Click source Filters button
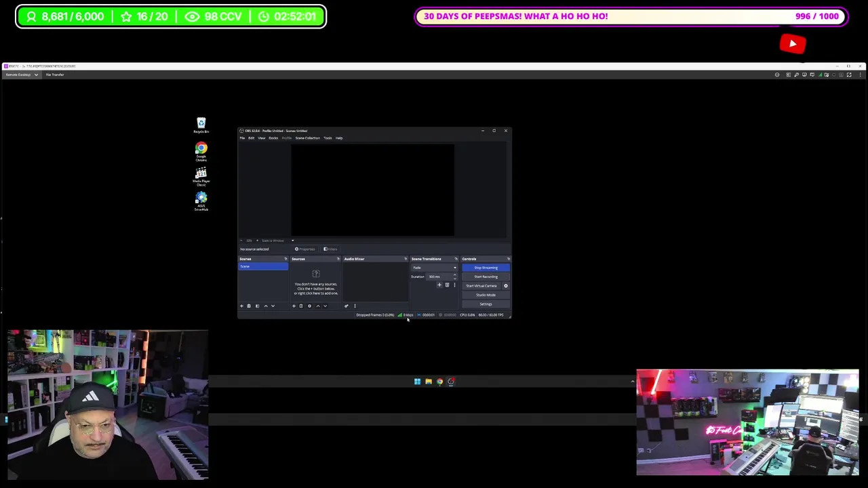 (330, 249)
